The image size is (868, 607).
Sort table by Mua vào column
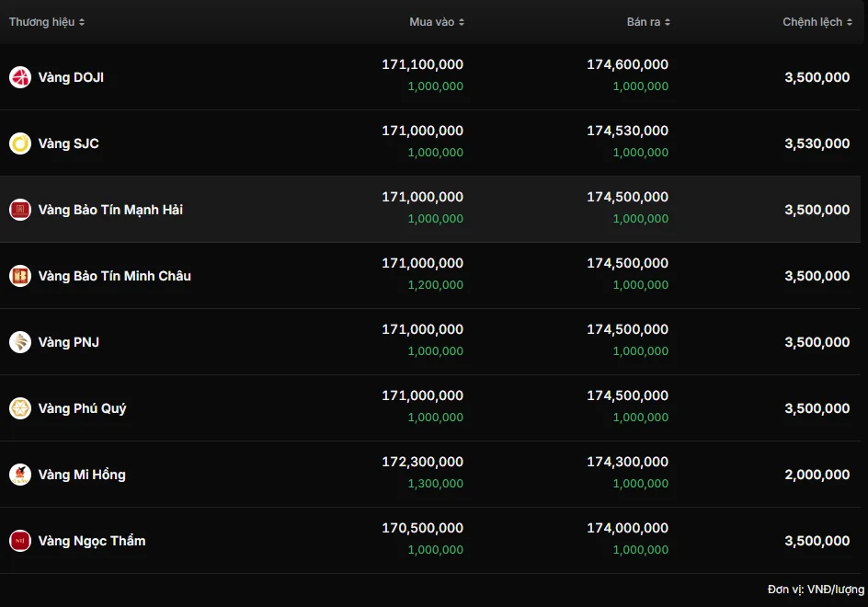tap(437, 22)
